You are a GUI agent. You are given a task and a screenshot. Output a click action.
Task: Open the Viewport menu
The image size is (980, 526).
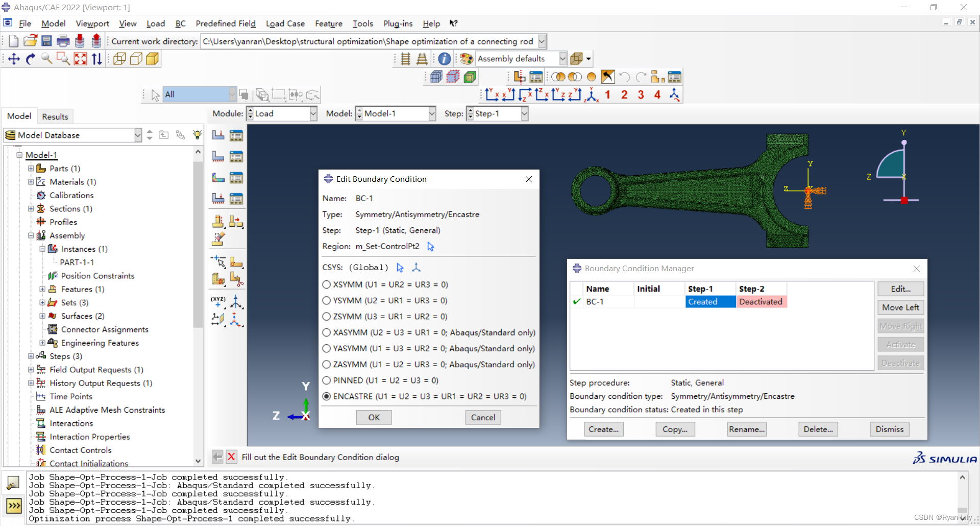click(92, 23)
